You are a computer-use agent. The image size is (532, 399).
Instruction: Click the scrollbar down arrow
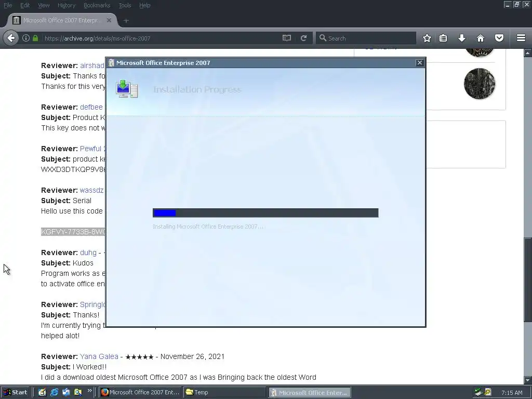point(528,380)
